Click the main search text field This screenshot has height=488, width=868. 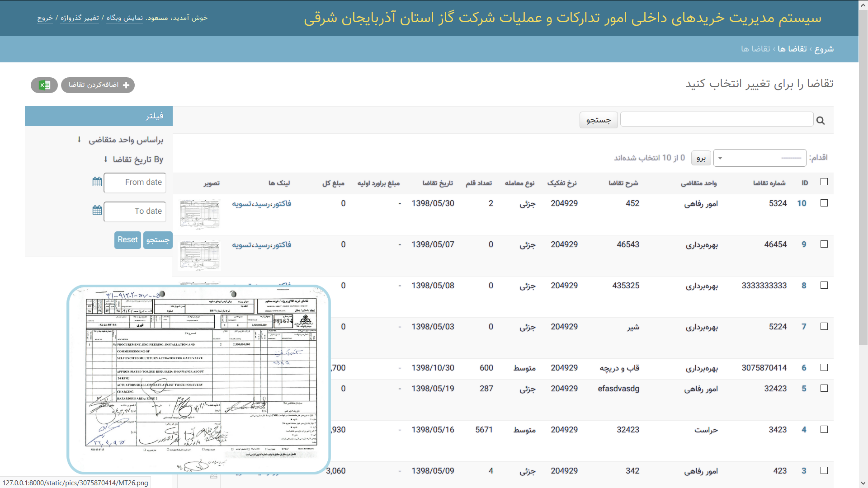coord(717,120)
